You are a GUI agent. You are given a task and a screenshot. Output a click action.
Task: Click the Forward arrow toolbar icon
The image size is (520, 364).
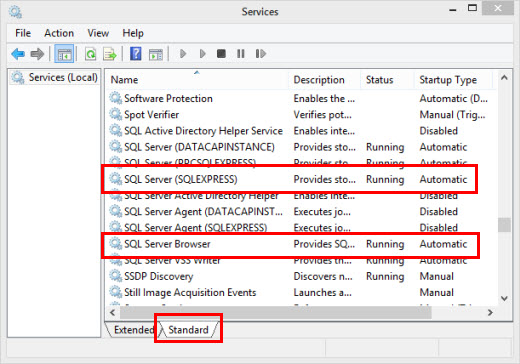coord(37,54)
